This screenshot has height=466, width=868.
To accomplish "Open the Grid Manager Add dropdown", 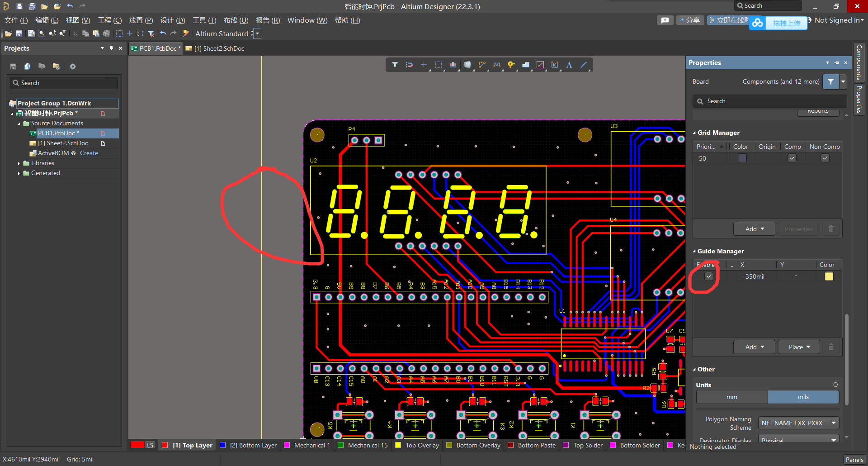I will 754,229.
